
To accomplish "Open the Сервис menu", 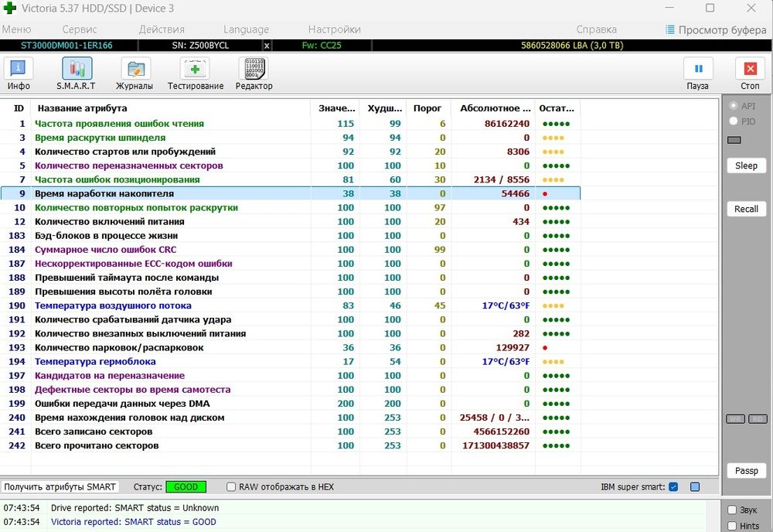I will pyautogui.click(x=79, y=29).
